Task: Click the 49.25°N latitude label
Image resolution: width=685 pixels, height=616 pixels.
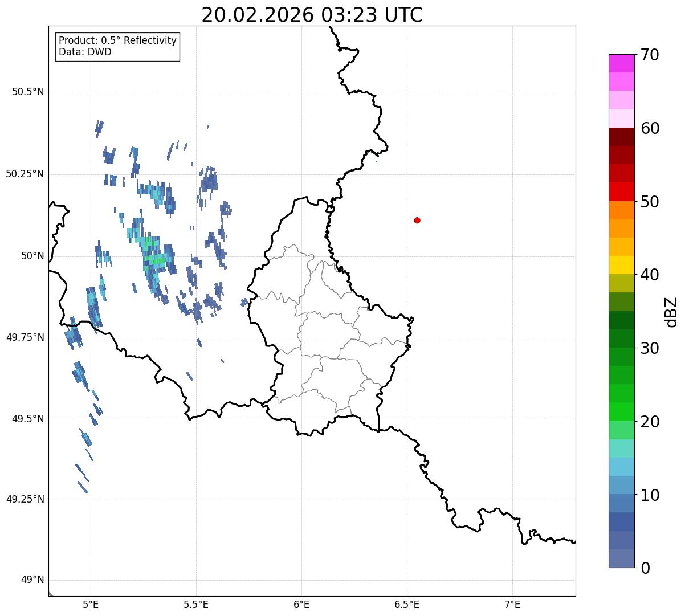Action: (25, 500)
